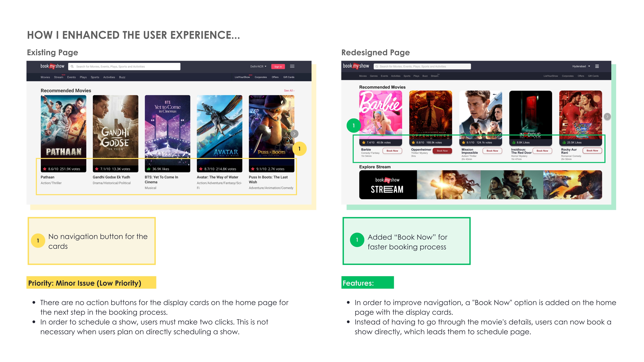Click the bookmyshow Stream banner logo

387,185
